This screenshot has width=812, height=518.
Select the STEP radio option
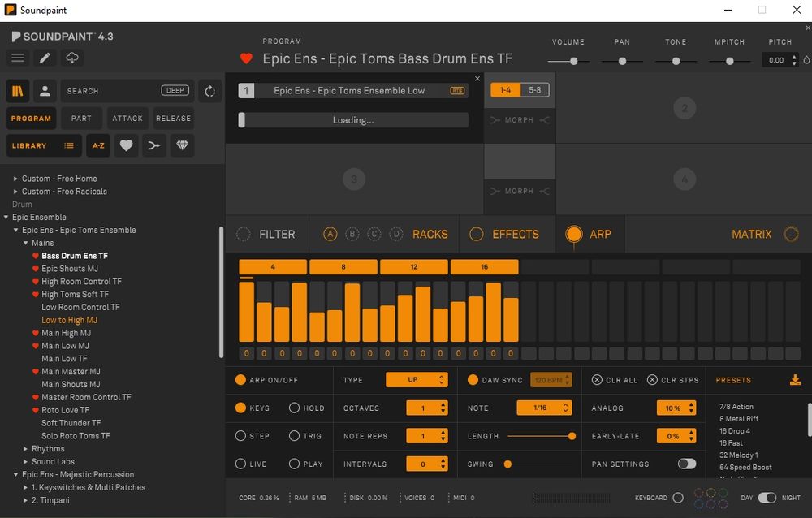240,436
